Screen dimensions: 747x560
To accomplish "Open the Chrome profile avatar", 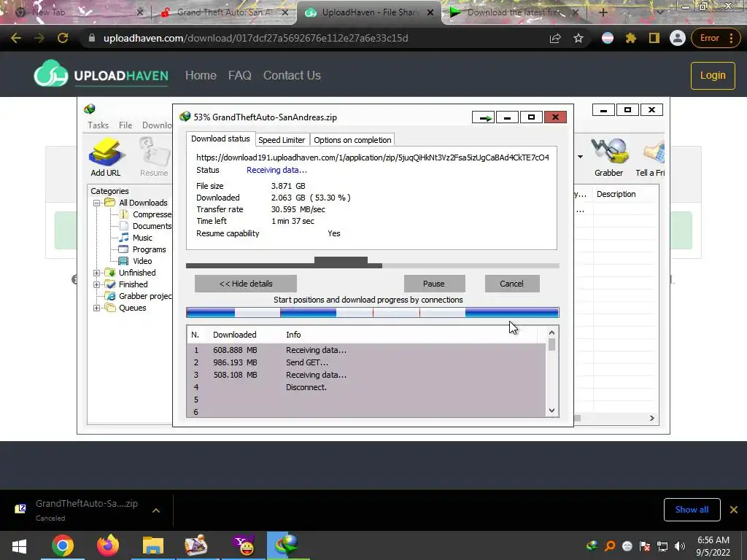I will pyautogui.click(x=677, y=38).
